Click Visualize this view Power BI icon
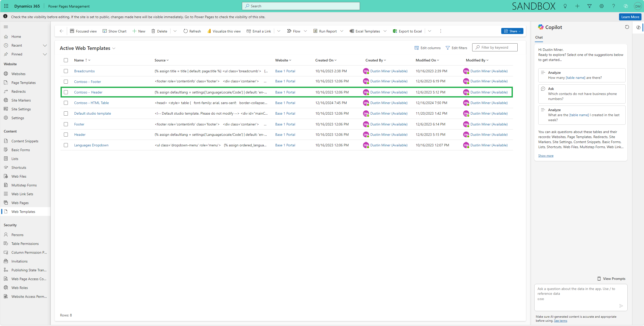This screenshot has width=644, height=326. pos(209,31)
